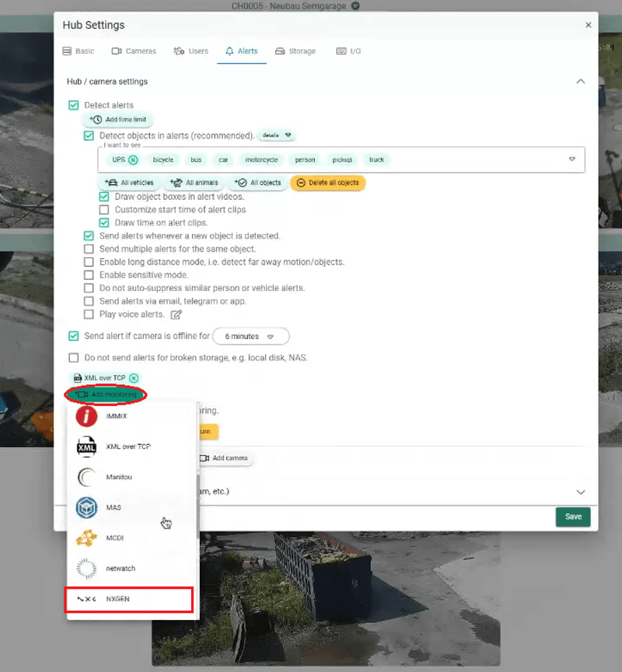Switch to the Cameras tab

coord(134,51)
